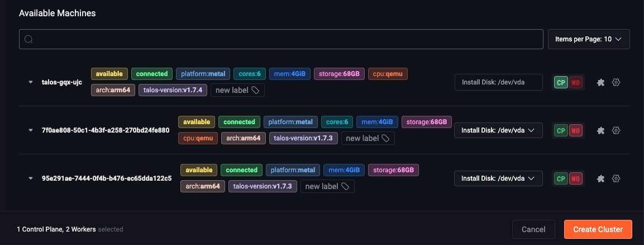Click machine ID 7f0ae808-50c1-4b3f-a258-270bd24fe880

coord(106,130)
